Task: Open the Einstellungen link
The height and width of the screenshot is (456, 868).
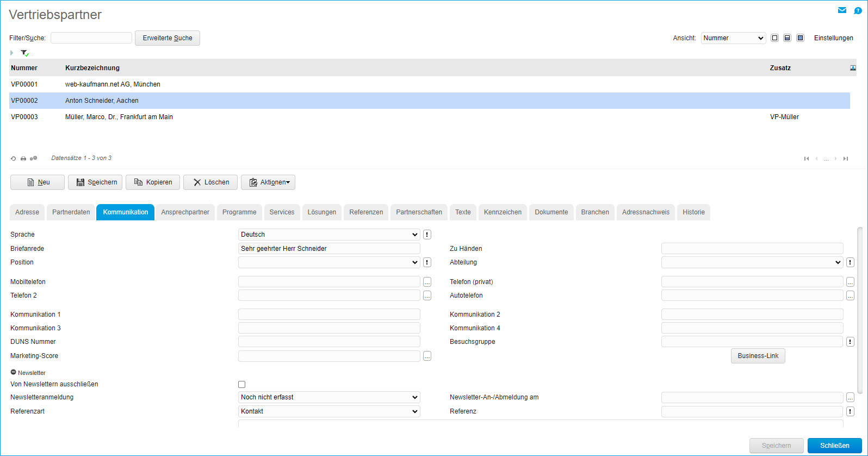Action: pyautogui.click(x=834, y=38)
